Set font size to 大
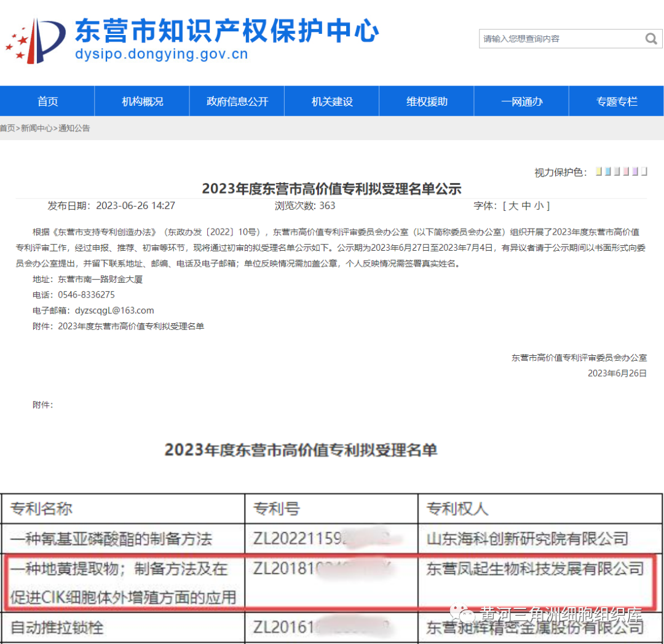The width and height of the screenshot is (664, 644). coord(513,206)
